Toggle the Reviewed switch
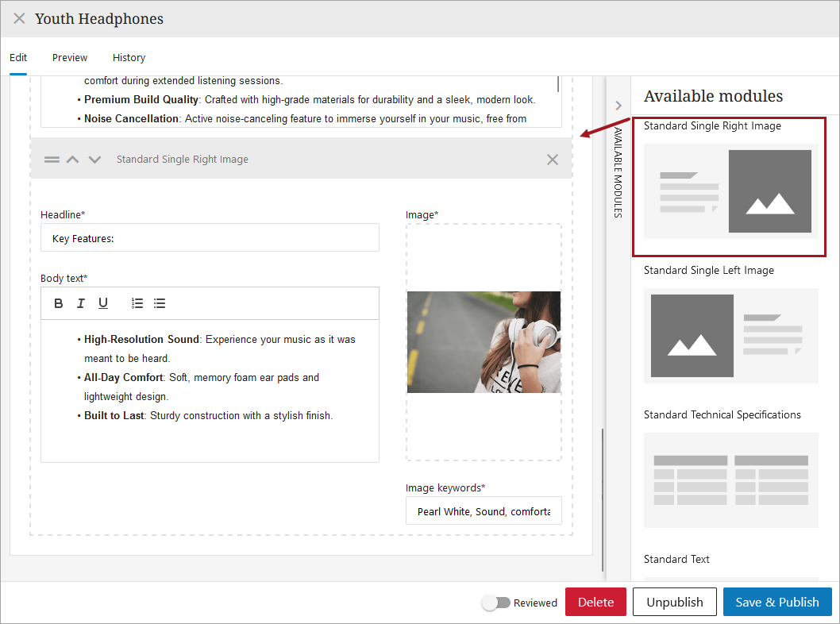The height and width of the screenshot is (624, 840). (x=496, y=603)
